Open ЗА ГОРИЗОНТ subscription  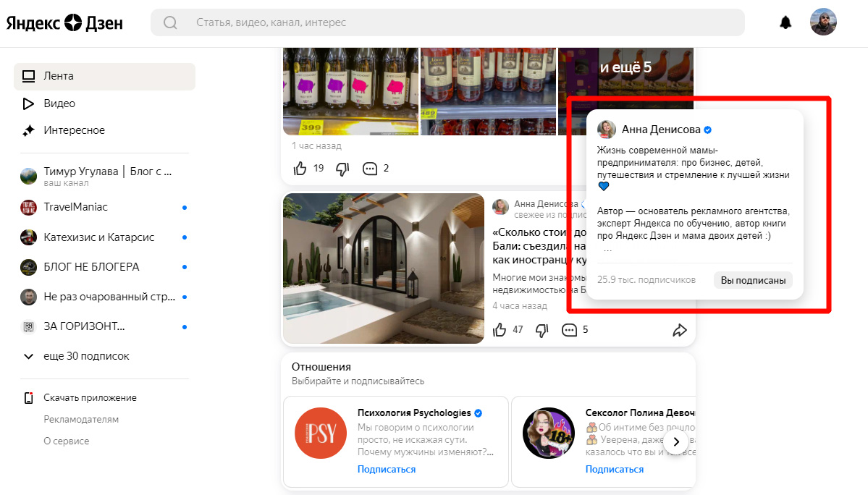[105, 327]
